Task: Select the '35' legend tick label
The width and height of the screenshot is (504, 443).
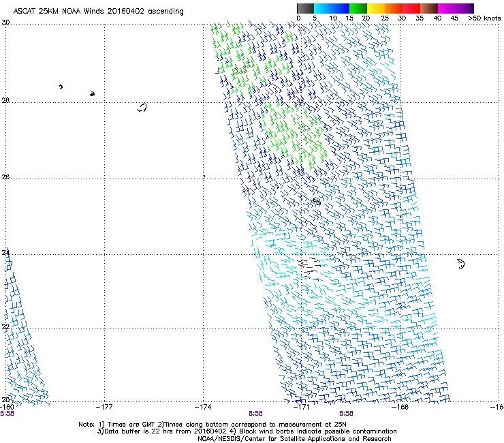Action: (420, 18)
